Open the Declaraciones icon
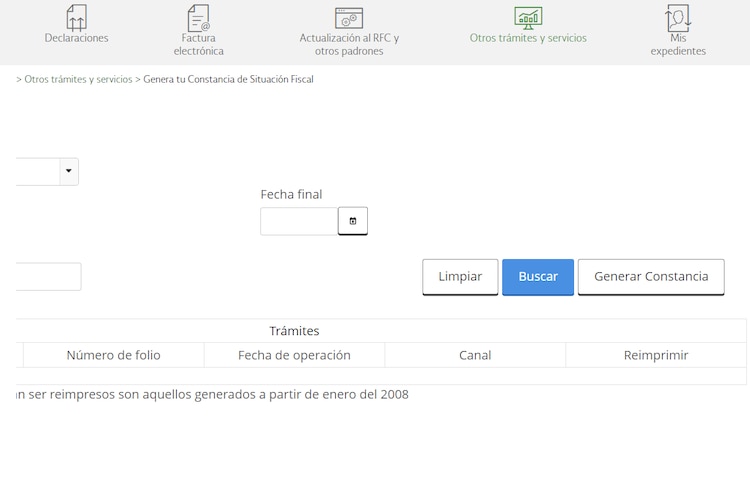750x485 pixels. coord(77,18)
